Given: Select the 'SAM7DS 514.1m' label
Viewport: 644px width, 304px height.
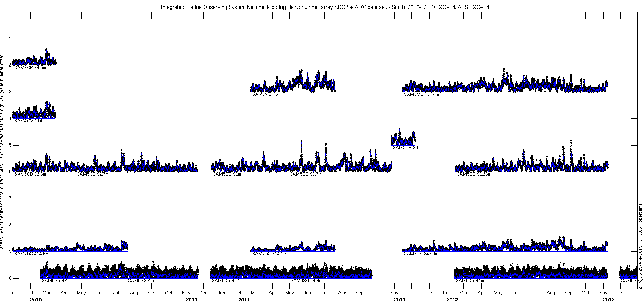Looking at the screenshot, I should tap(269, 254).
